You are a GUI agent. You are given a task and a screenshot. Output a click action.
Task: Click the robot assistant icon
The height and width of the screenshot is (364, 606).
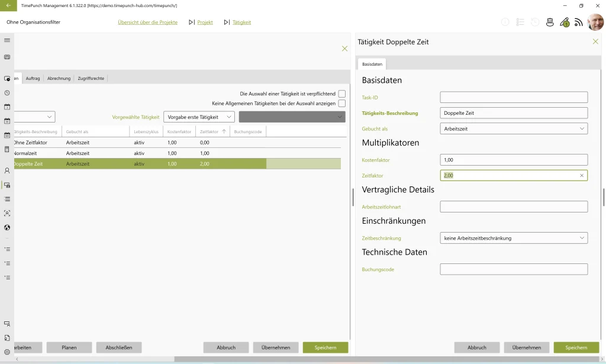pyautogui.click(x=550, y=22)
